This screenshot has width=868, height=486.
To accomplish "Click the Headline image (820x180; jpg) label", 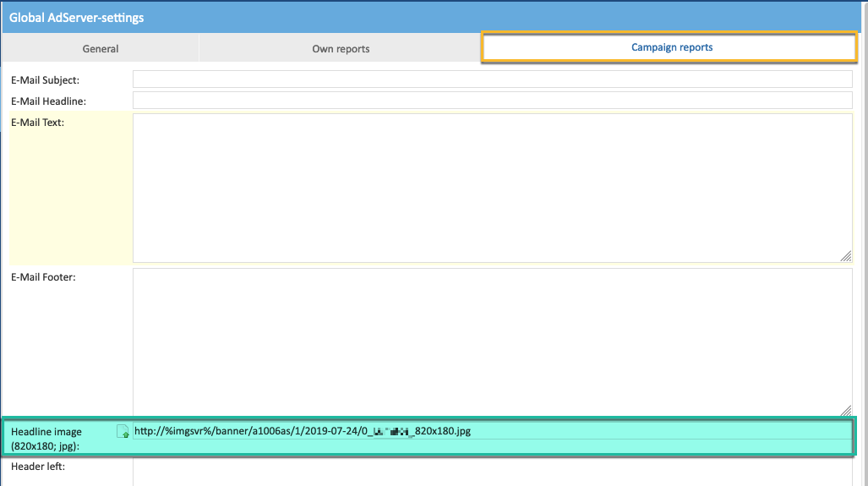I will pos(46,439).
